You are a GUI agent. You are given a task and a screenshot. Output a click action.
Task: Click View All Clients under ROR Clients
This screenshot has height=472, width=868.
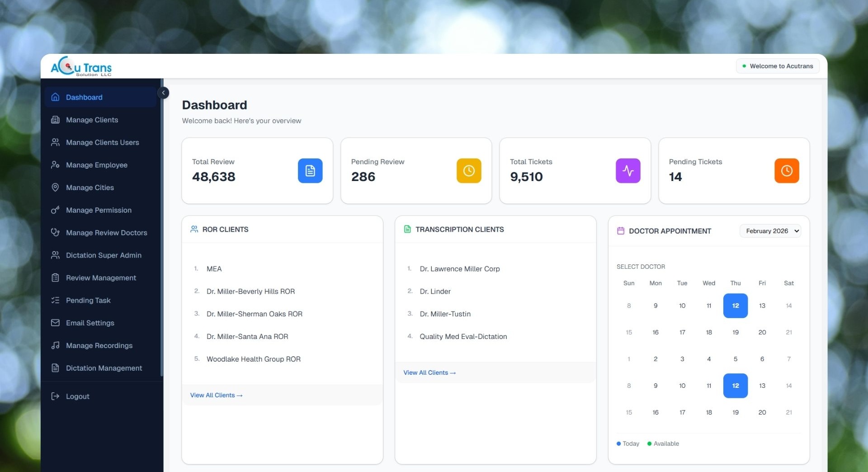[216, 395]
